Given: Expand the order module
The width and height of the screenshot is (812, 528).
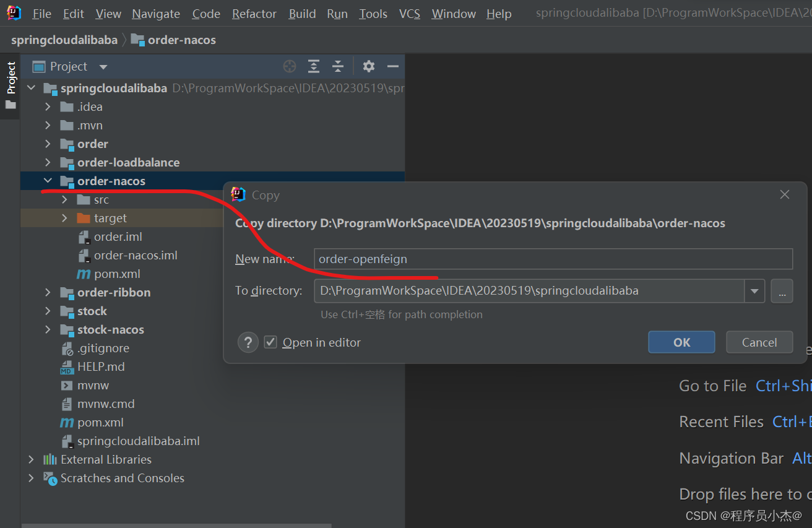Looking at the screenshot, I should point(48,144).
